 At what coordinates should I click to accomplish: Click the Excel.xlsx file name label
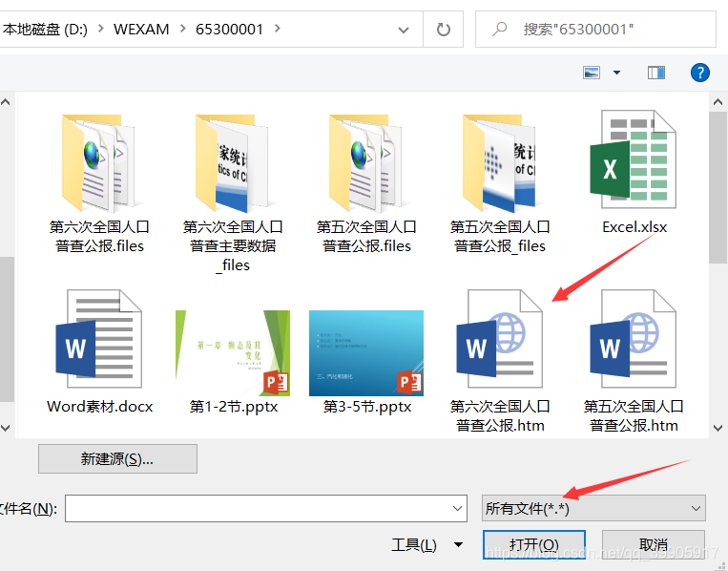(x=634, y=227)
